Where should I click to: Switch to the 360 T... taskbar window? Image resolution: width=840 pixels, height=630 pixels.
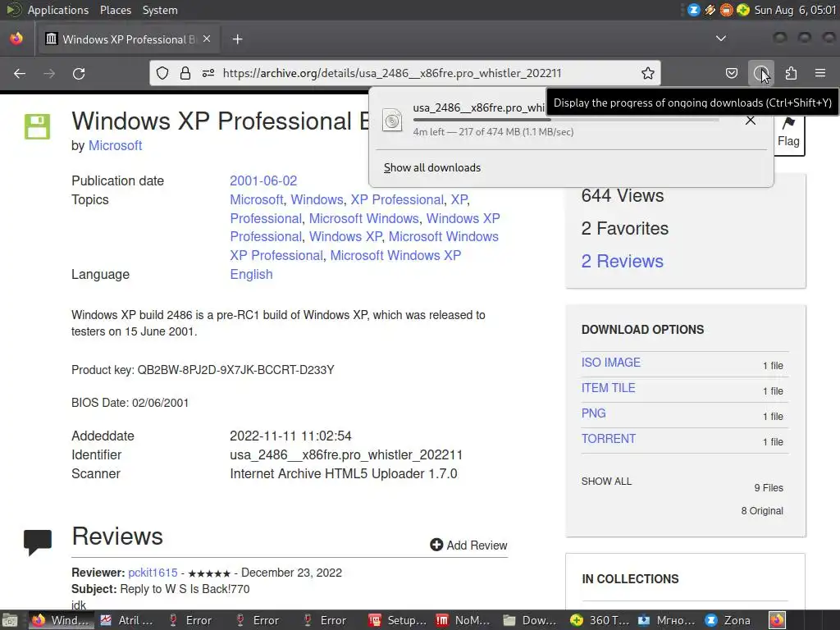[599, 620]
